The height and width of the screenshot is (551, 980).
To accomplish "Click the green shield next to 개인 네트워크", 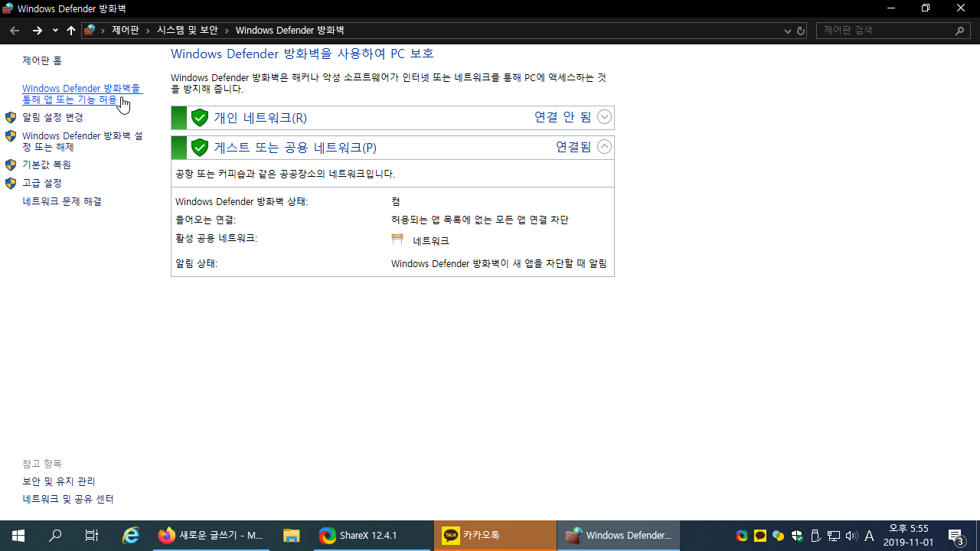I will (x=200, y=118).
